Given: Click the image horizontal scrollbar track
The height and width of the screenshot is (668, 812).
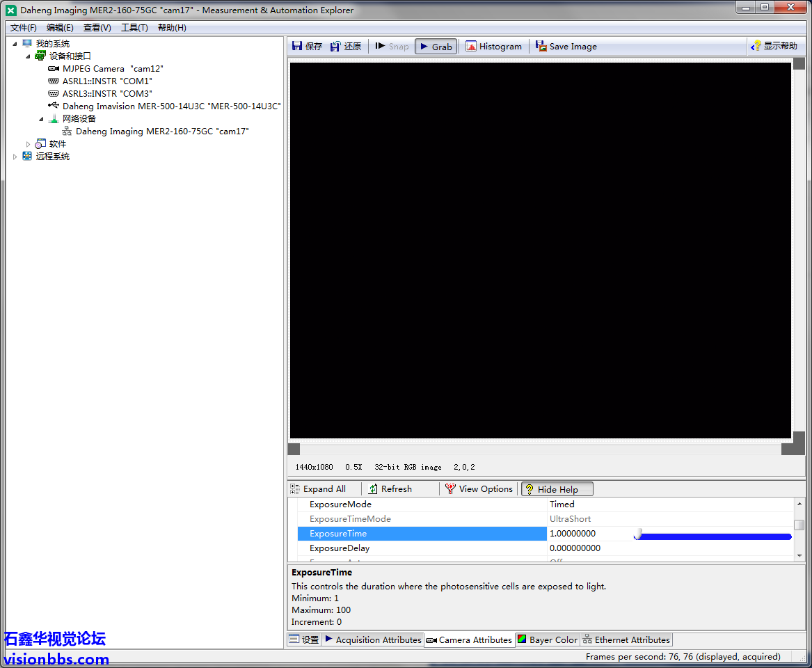Looking at the screenshot, I should coord(540,449).
